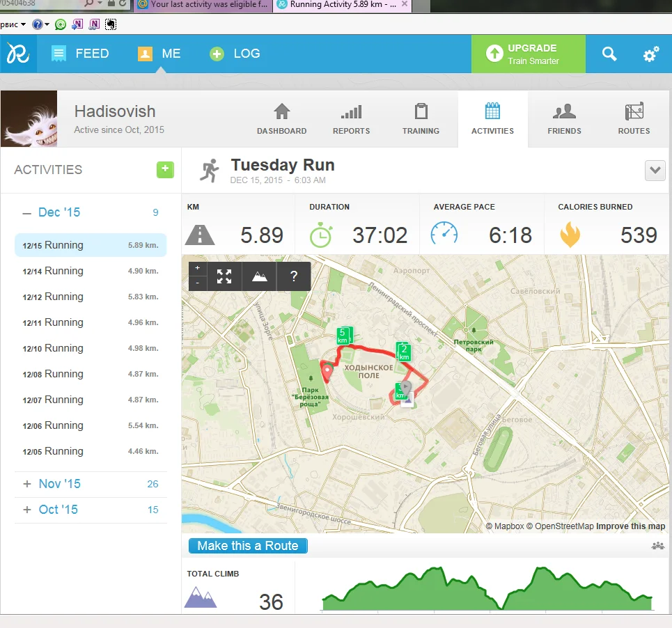
Task: Open the Tuesday Run options dropdown arrow
Action: pyautogui.click(x=655, y=171)
